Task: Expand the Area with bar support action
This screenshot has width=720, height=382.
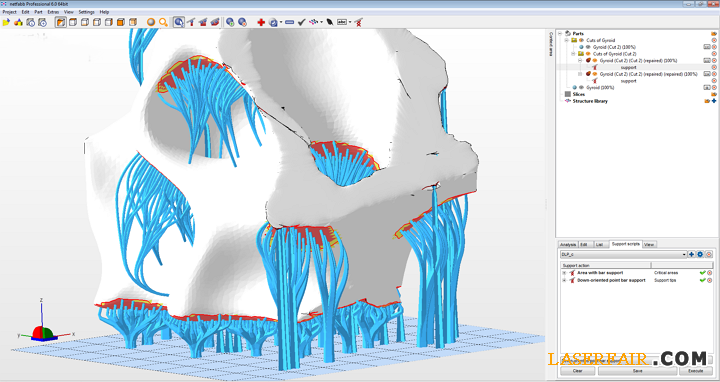Action: tap(564, 273)
